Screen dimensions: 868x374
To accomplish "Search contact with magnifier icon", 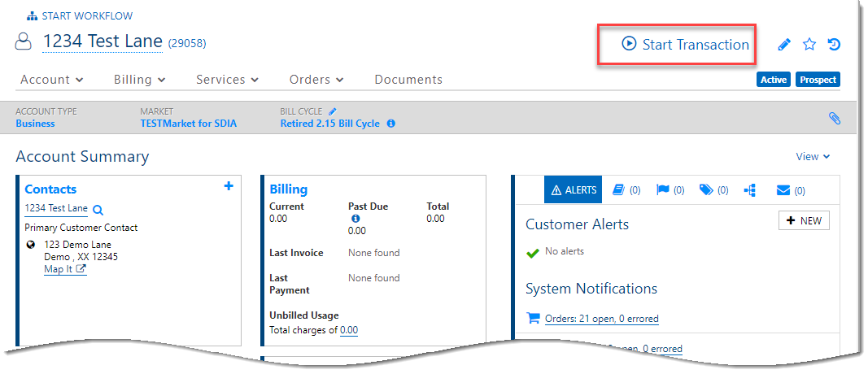I will pos(98,210).
